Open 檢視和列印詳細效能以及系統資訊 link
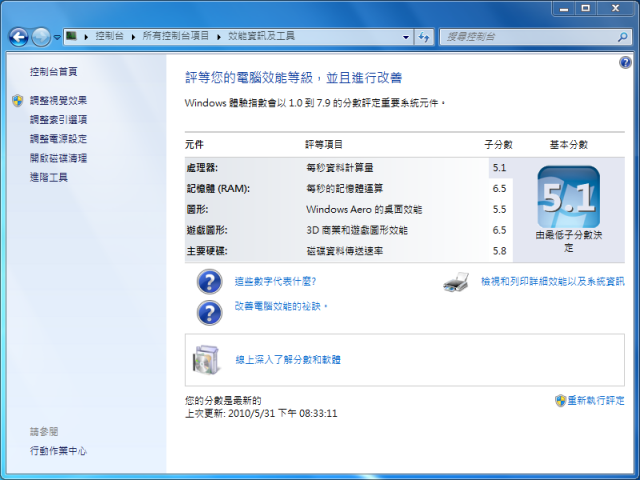 [553, 281]
